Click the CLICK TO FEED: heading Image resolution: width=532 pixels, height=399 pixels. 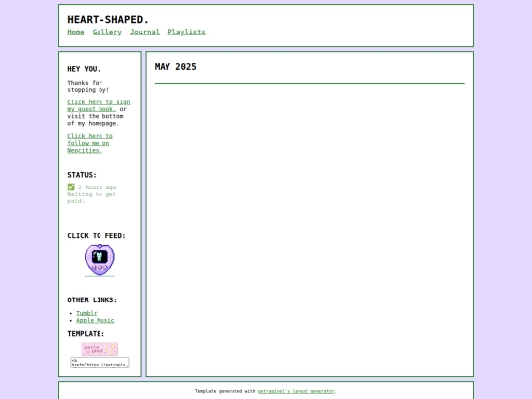(x=97, y=235)
